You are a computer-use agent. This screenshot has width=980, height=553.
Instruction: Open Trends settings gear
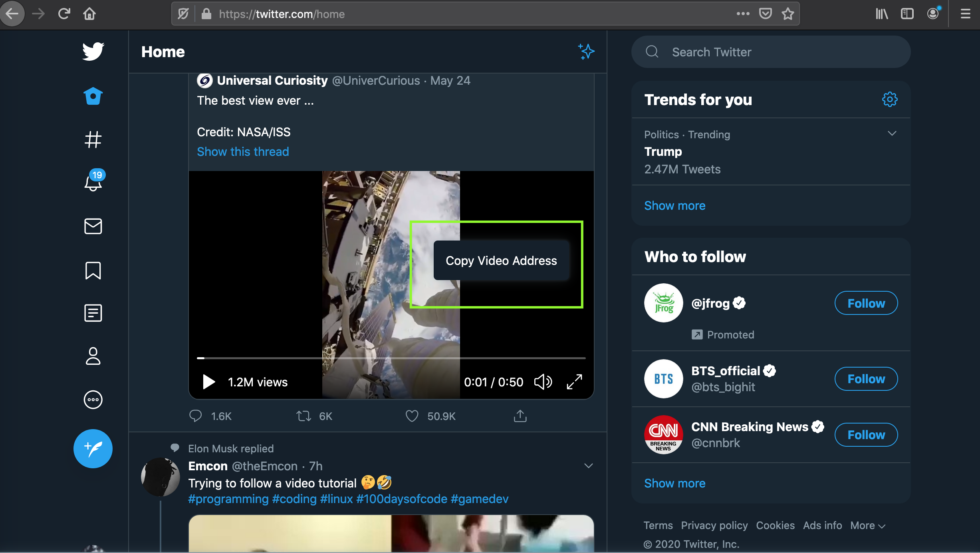click(x=889, y=99)
